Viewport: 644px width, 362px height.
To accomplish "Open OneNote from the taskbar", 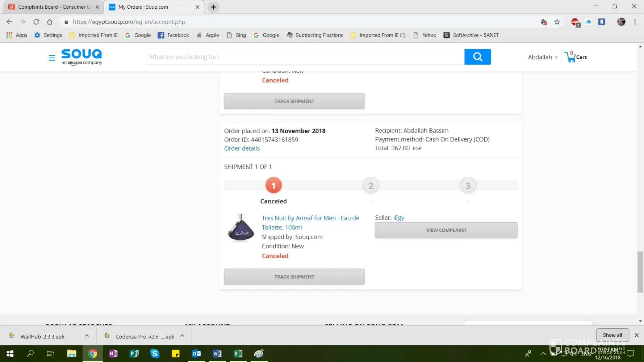I will [113, 354].
